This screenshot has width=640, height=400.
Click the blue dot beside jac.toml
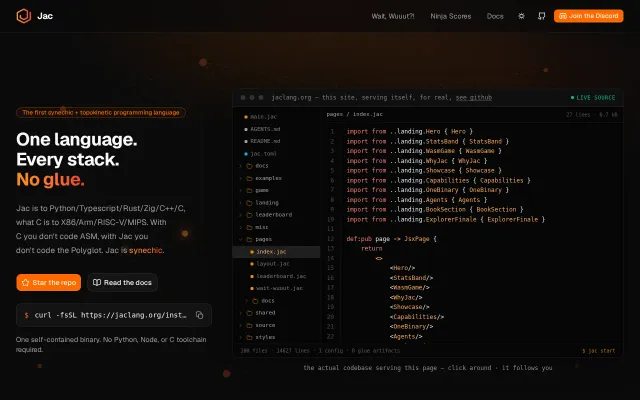246,154
